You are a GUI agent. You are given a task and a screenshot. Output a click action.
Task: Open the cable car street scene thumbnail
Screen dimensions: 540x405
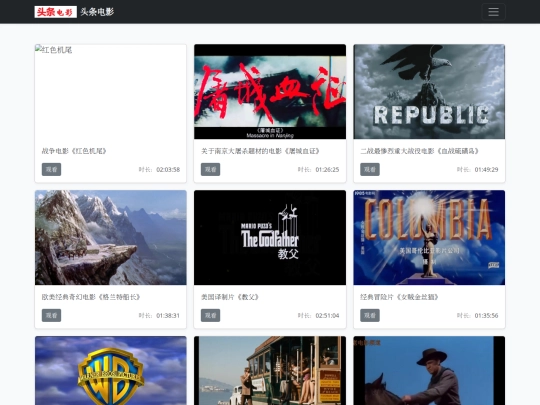pos(270,371)
